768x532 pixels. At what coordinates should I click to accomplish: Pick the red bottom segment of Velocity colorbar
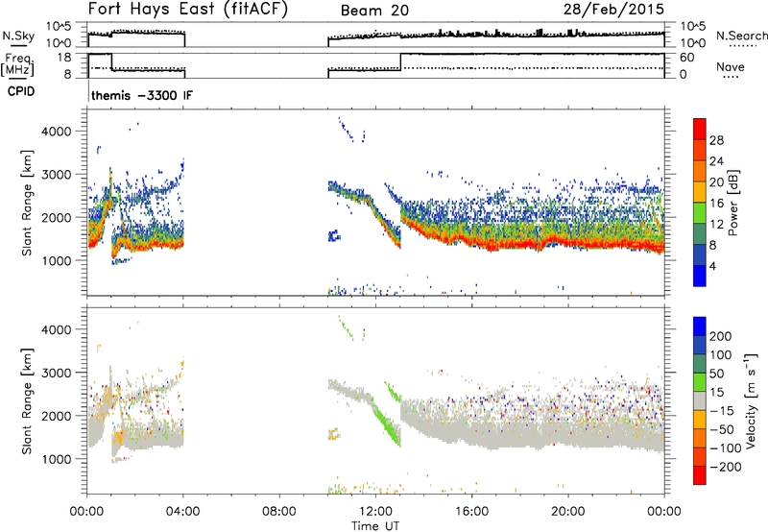700,475
